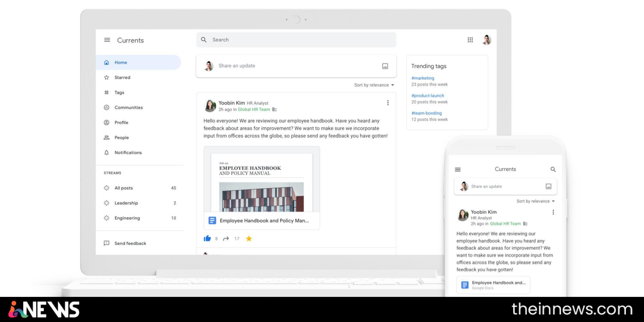Click the Tags hash icon in sidebar

coord(107,92)
